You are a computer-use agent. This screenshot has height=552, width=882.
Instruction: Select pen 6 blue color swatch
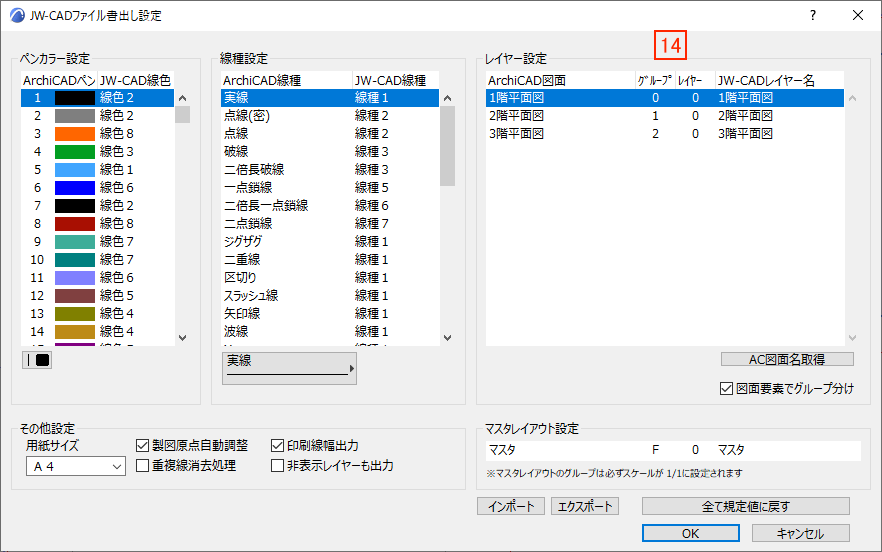coord(75,188)
